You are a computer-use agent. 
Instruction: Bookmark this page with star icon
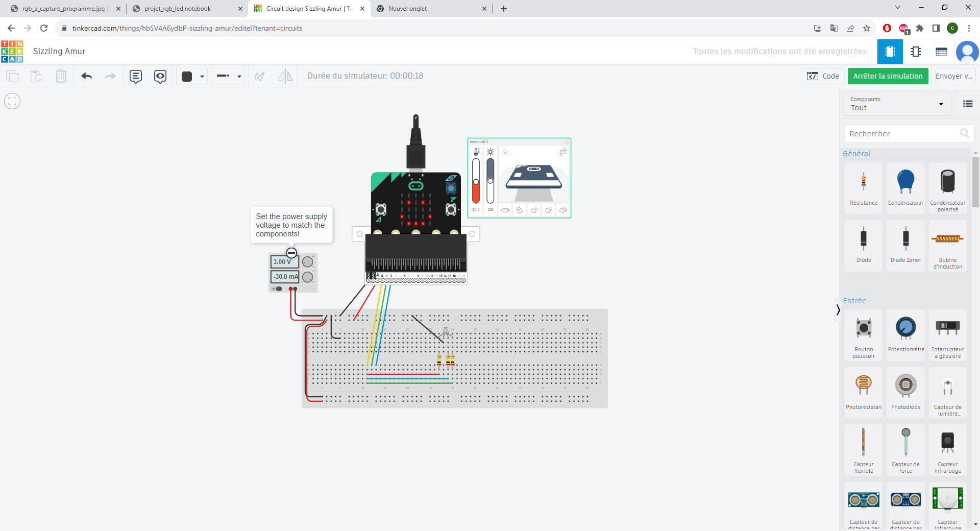click(867, 28)
